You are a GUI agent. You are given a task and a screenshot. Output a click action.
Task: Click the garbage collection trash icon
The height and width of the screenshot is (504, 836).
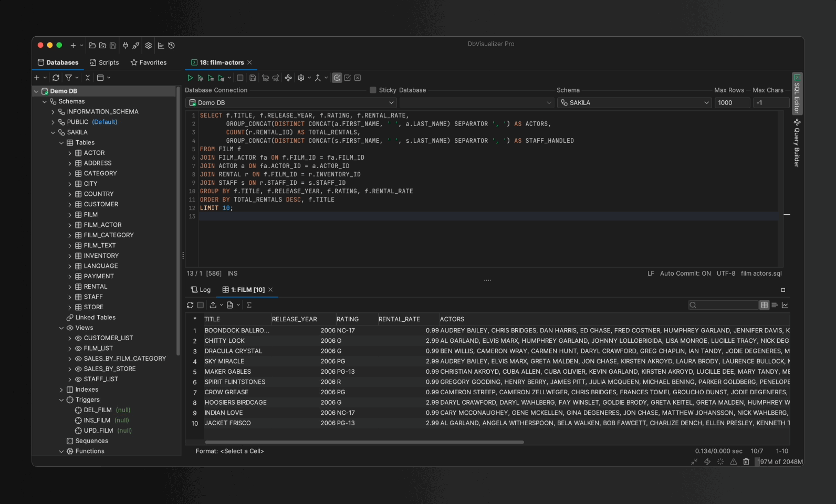point(746,462)
